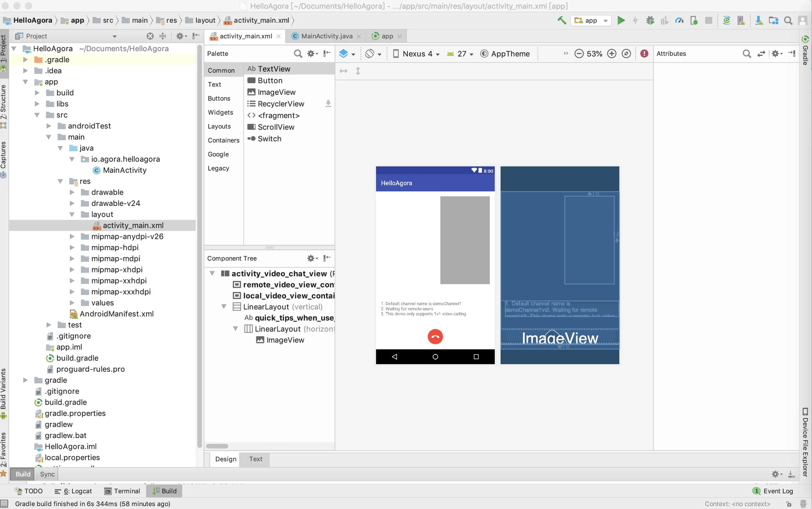Open the Project panel gear settings
The height and width of the screenshot is (509, 812).
(181, 36)
